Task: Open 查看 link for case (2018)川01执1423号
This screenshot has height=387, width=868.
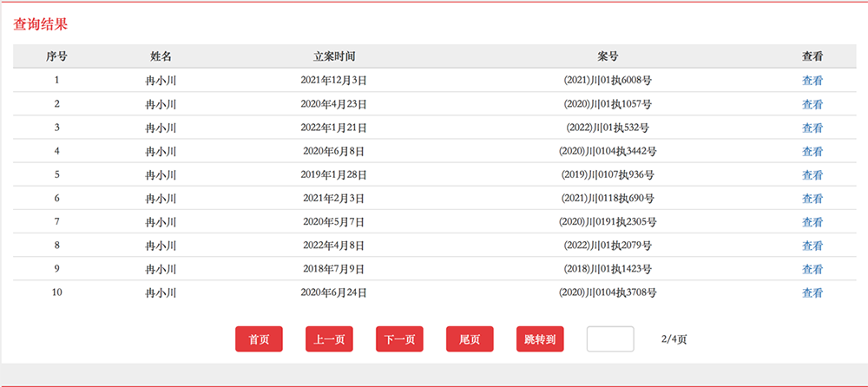Action: [812, 269]
